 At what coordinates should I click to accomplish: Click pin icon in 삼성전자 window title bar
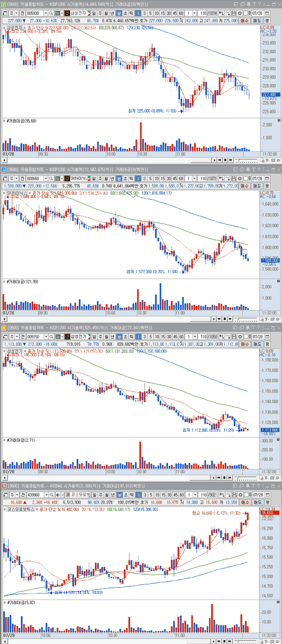(x=248, y=4)
